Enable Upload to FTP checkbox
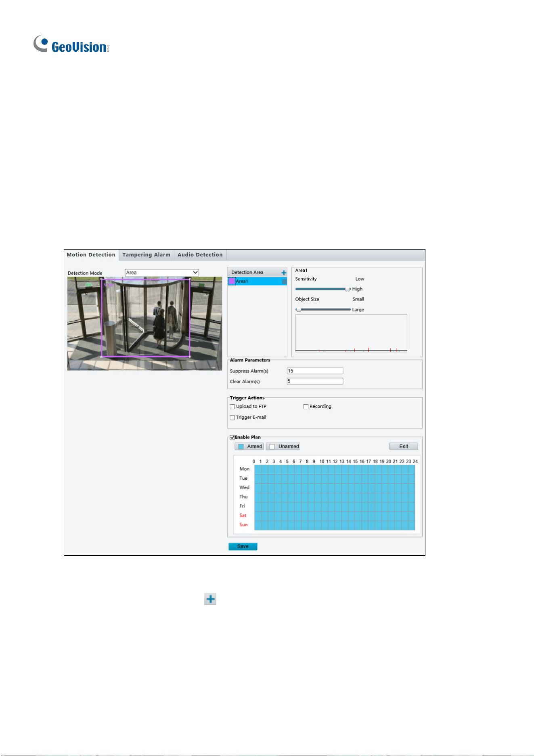534x756 pixels. pyautogui.click(x=232, y=407)
